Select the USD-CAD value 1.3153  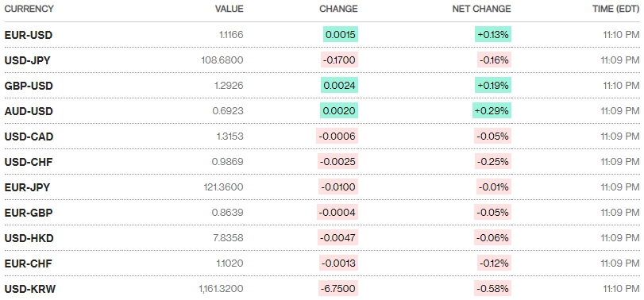pos(230,137)
